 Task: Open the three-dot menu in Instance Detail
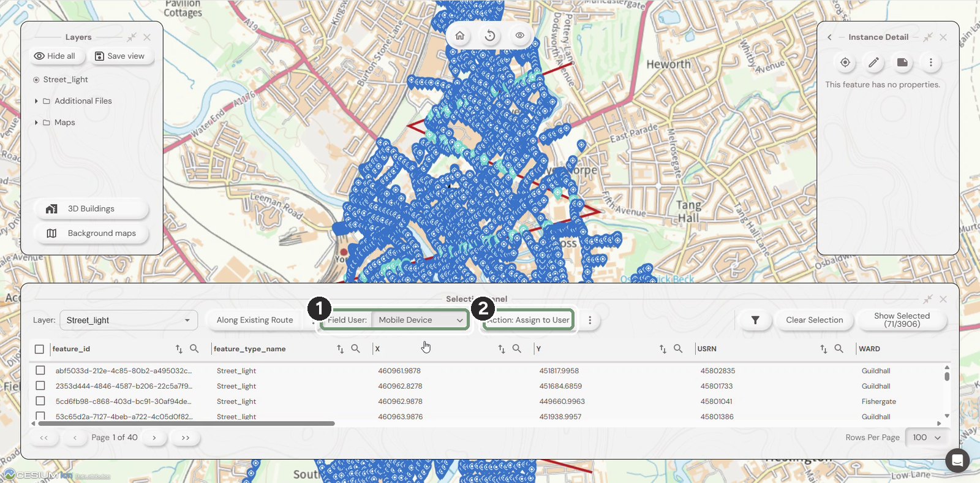[930, 63]
